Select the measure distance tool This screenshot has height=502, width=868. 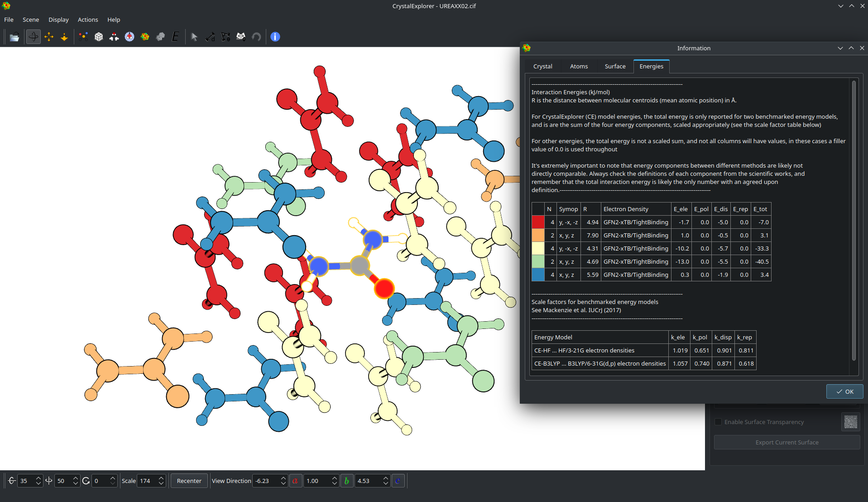[210, 37]
